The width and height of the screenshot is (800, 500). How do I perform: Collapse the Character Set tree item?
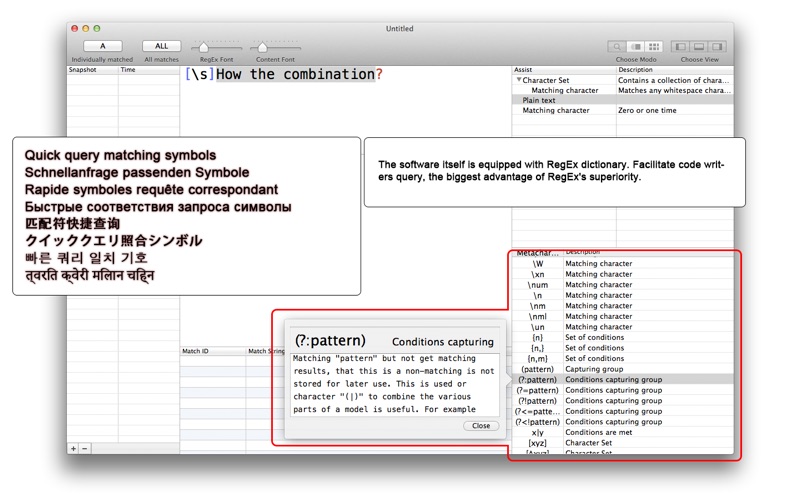click(x=518, y=80)
